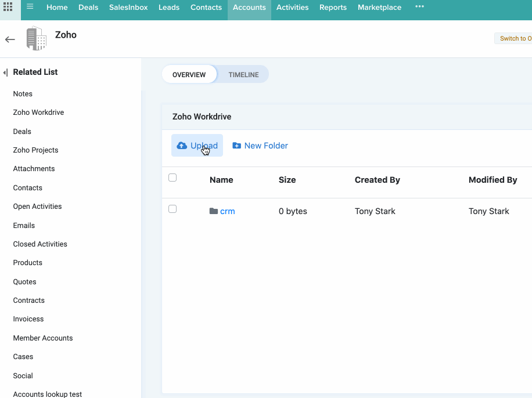Screen dimensions: 532x398
Task: Go to SalesInbox
Action: pos(128,8)
